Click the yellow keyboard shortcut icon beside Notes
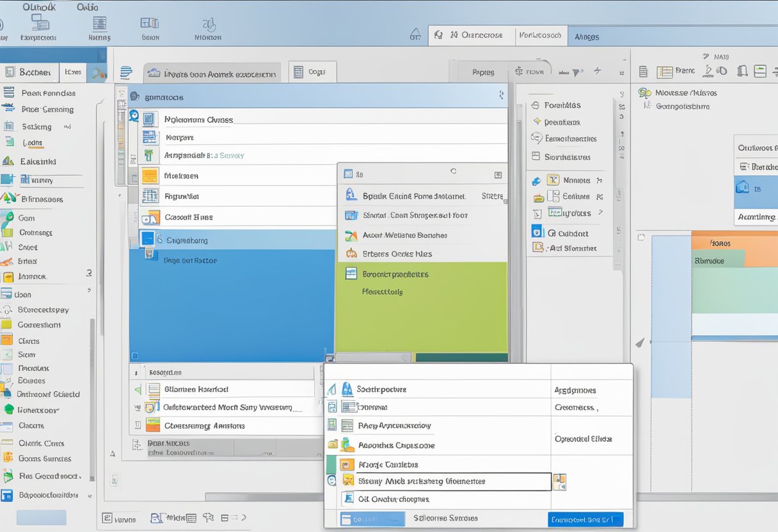This screenshot has height=532, width=778. (553, 180)
